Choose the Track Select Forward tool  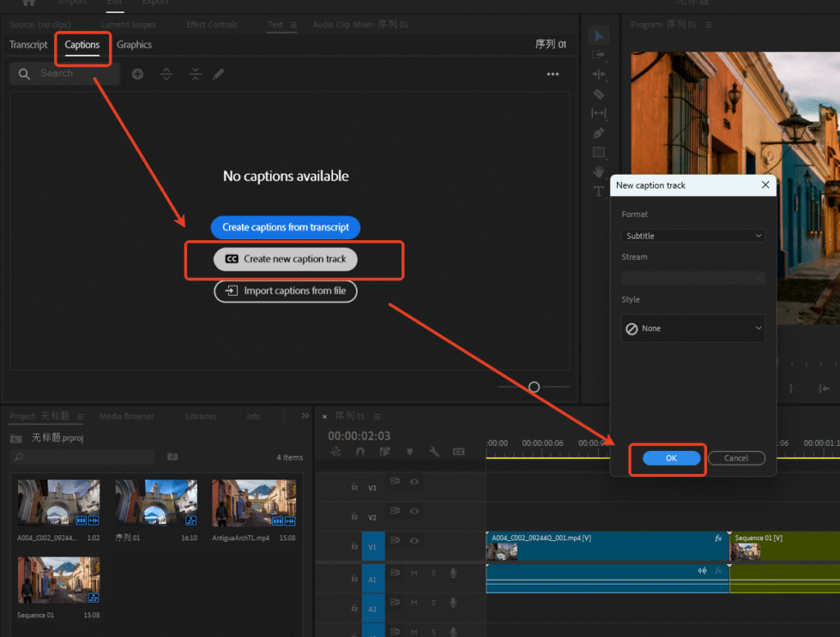click(x=599, y=54)
